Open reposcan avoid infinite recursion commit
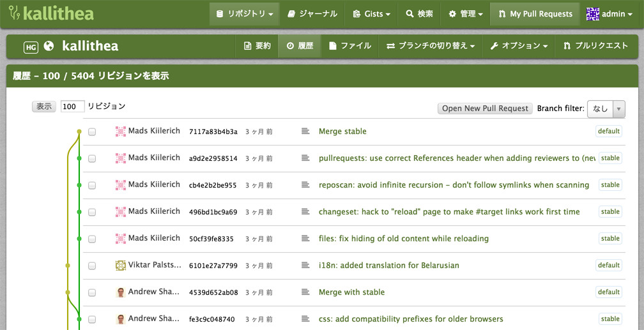This screenshot has width=644, height=330. (x=454, y=185)
